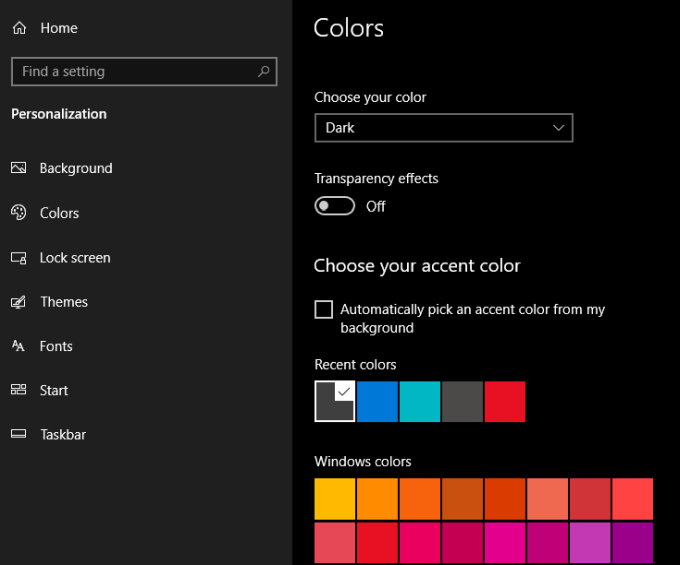Open Background settings via its picture icon

point(19,169)
